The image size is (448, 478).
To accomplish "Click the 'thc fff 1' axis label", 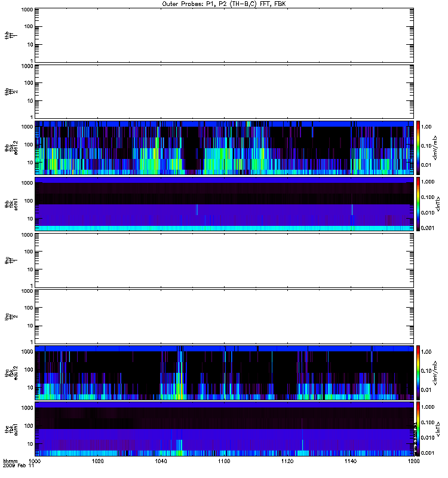I will pos(11,261).
